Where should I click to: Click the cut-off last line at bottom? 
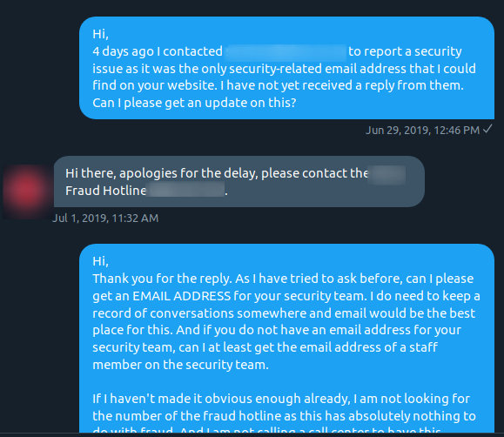[x=266, y=430]
